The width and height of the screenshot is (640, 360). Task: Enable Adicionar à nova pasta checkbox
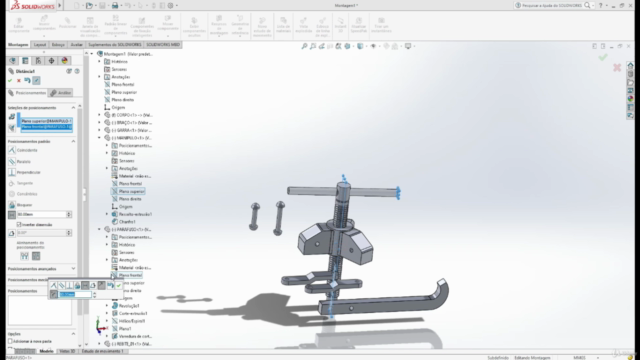coord(10,341)
